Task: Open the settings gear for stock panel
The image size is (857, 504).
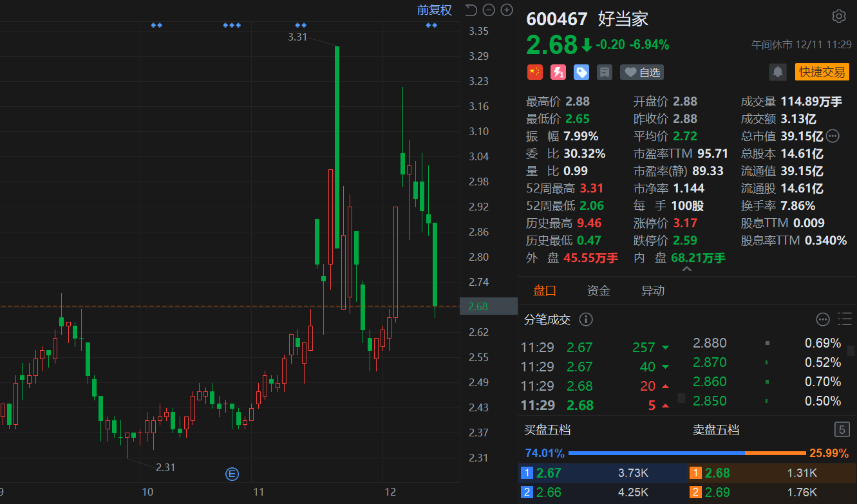Action: tap(838, 17)
